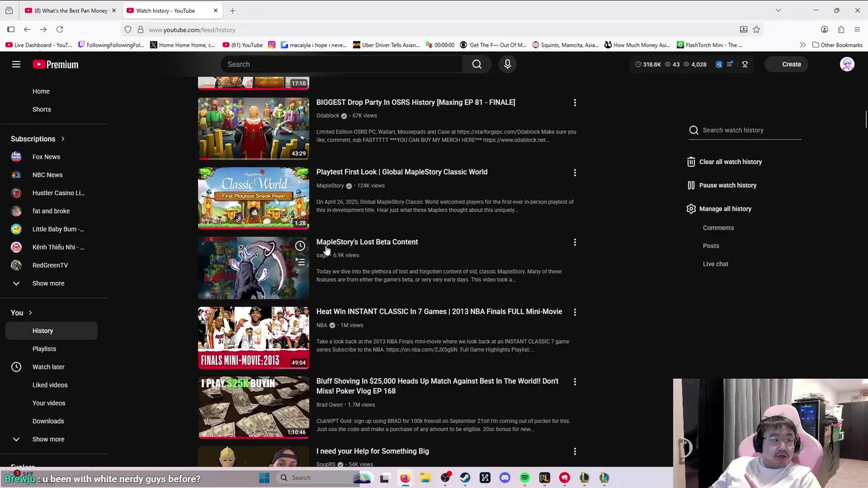
Task: Open Live chat history link
Action: point(715,264)
